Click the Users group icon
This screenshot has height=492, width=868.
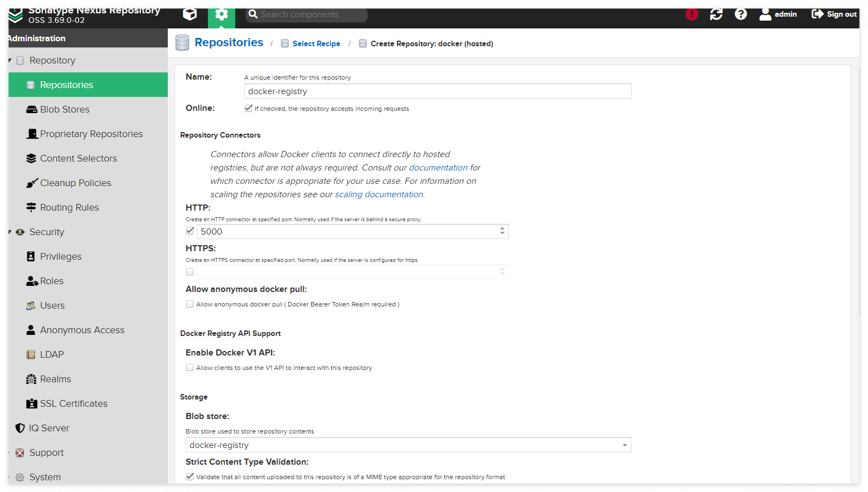pyautogui.click(x=31, y=305)
